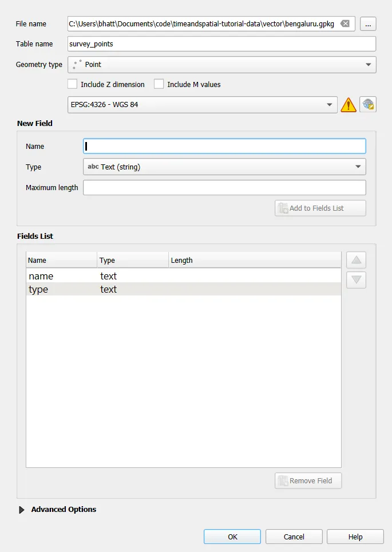392x552 pixels.
Task: Open the Select CRS globe icon
Action: click(x=368, y=105)
